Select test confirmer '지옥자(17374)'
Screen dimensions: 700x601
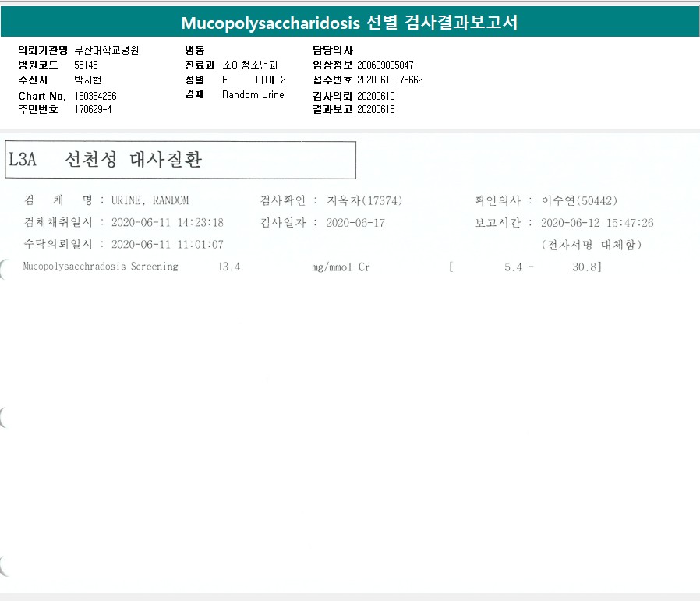pos(364,200)
